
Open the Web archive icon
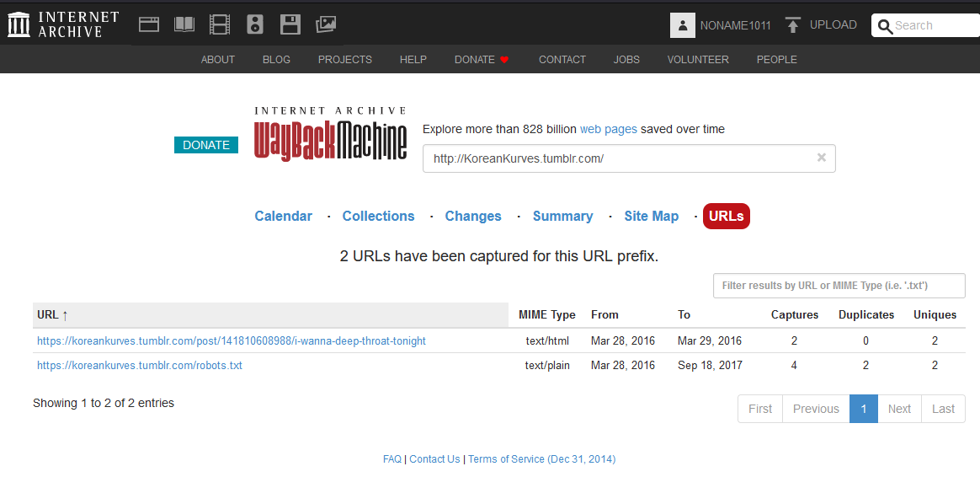coord(149,24)
